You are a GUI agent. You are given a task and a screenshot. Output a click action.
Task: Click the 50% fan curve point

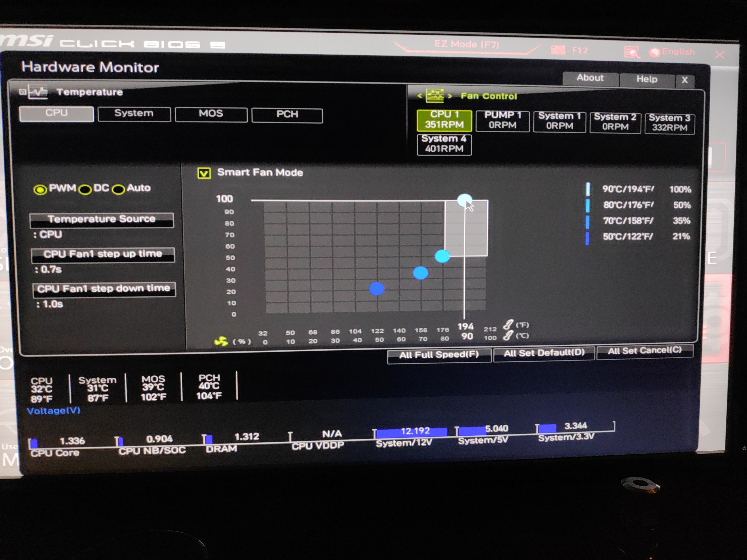click(x=442, y=256)
